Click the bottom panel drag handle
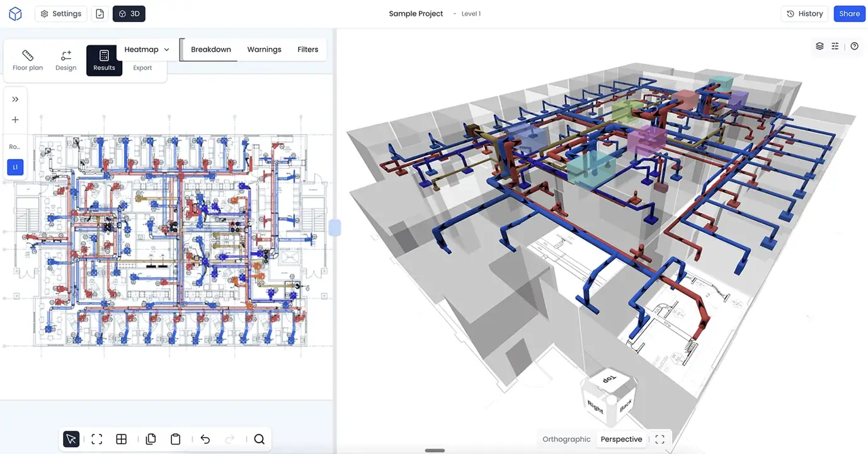The image size is (868, 454). [435, 450]
